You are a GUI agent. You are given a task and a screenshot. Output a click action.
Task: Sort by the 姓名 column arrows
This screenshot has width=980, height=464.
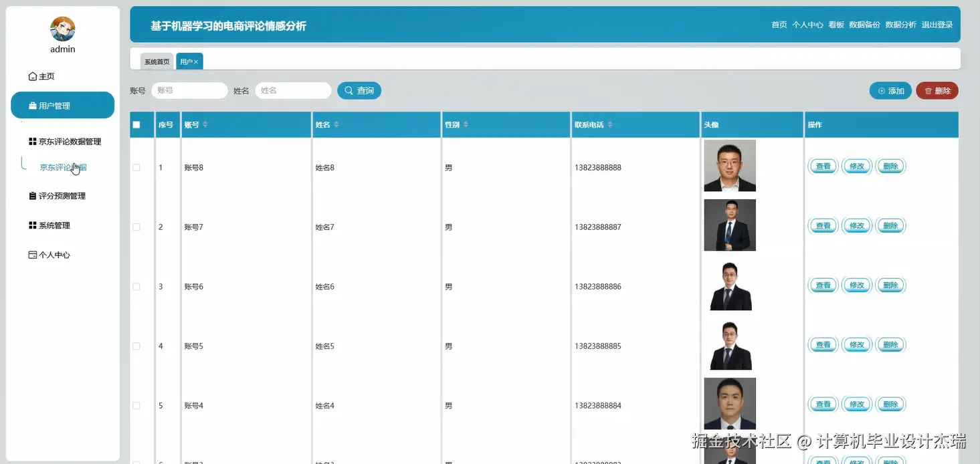(x=336, y=125)
